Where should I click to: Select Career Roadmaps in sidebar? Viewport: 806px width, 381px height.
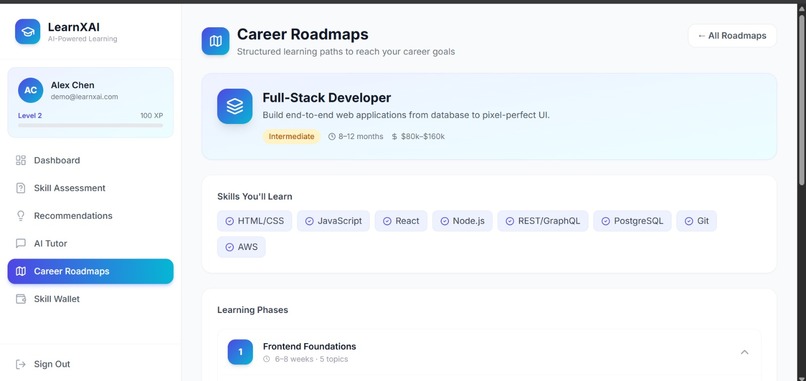[90, 271]
